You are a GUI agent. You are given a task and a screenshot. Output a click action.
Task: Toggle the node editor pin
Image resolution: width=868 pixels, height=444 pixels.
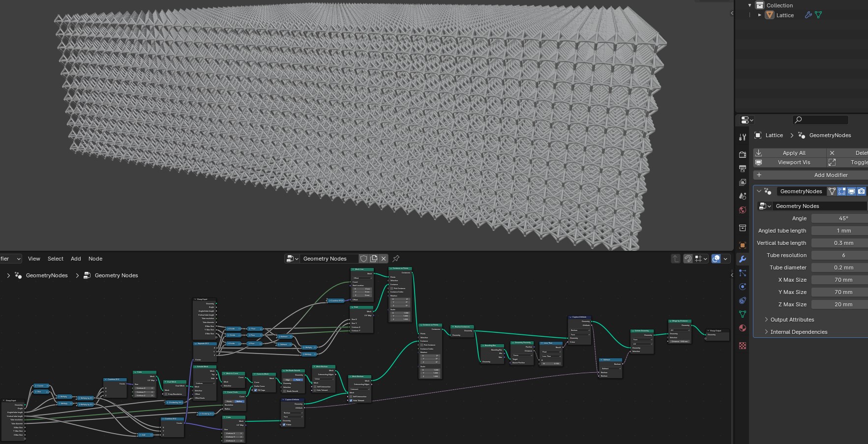click(396, 259)
